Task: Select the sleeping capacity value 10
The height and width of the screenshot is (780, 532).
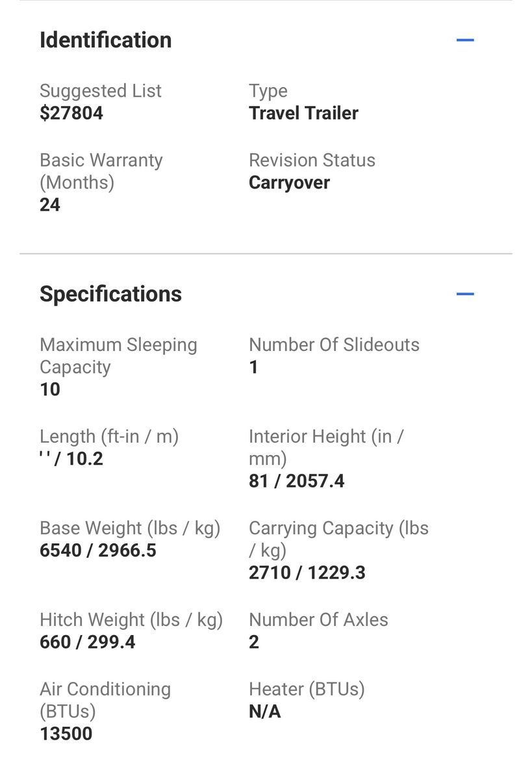Action: [50, 389]
